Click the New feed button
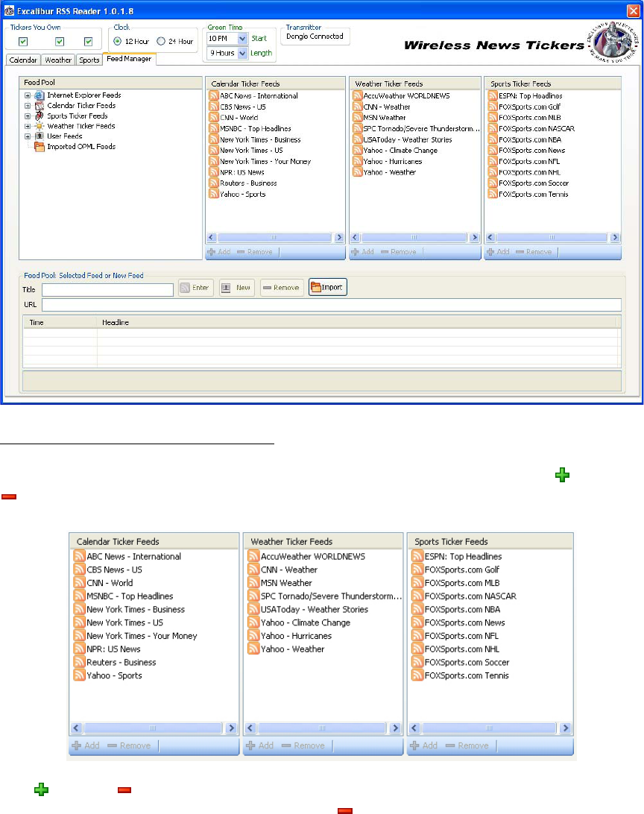The width and height of the screenshot is (644, 814). pos(236,288)
